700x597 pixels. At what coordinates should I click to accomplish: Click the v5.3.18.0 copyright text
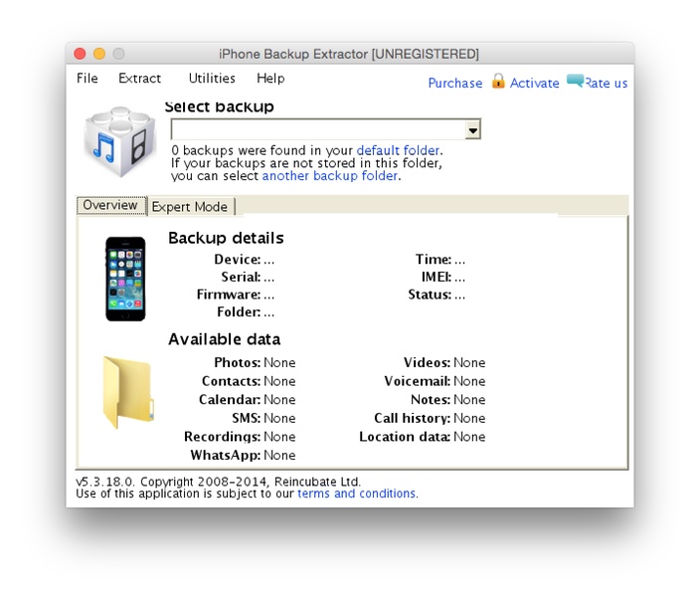pos(219,482)
